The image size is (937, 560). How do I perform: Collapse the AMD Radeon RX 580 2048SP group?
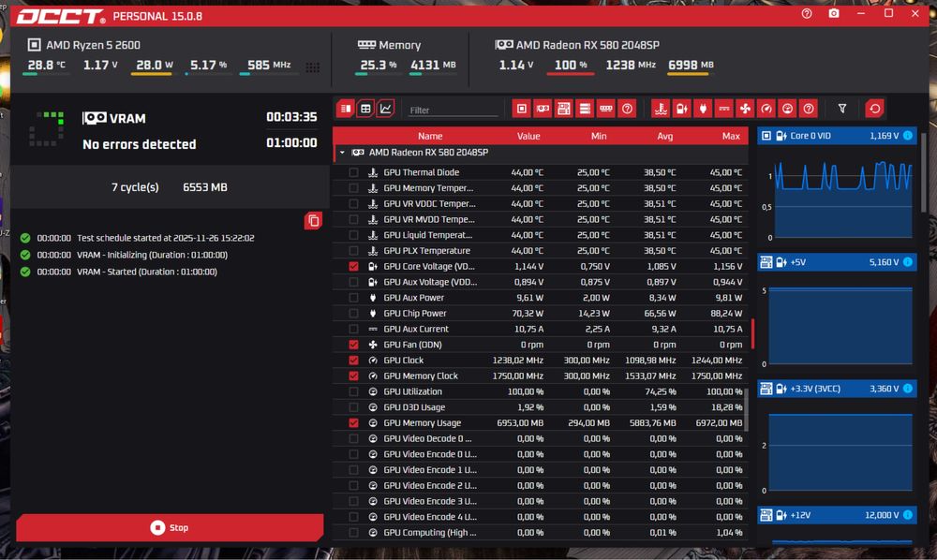(x=342, y=153)
